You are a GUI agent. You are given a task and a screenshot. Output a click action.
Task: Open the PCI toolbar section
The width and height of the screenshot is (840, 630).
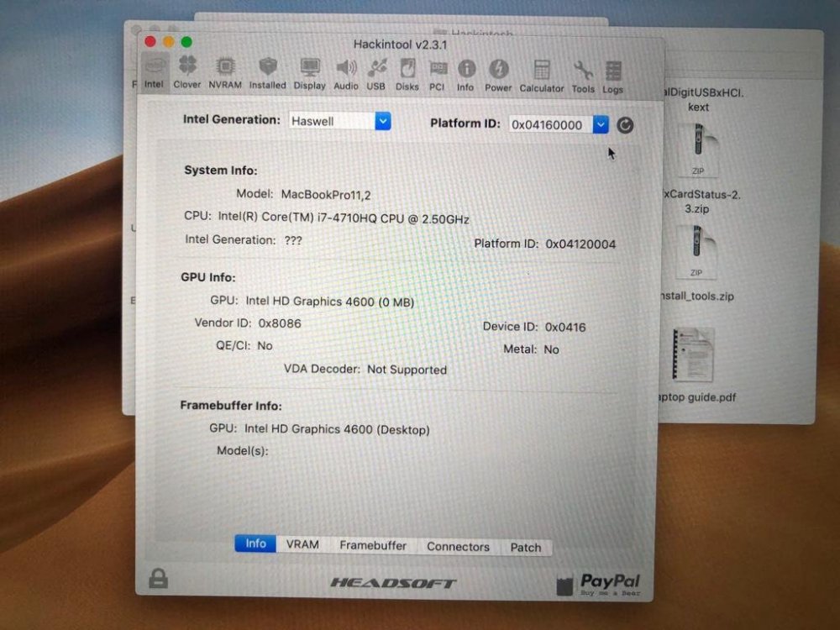tap(437, 76)
